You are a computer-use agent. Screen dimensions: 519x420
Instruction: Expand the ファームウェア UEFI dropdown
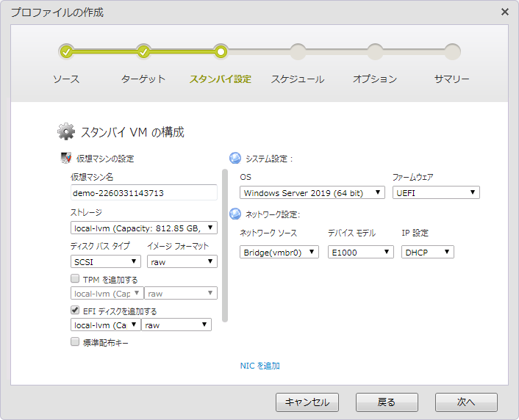(436, 192)
